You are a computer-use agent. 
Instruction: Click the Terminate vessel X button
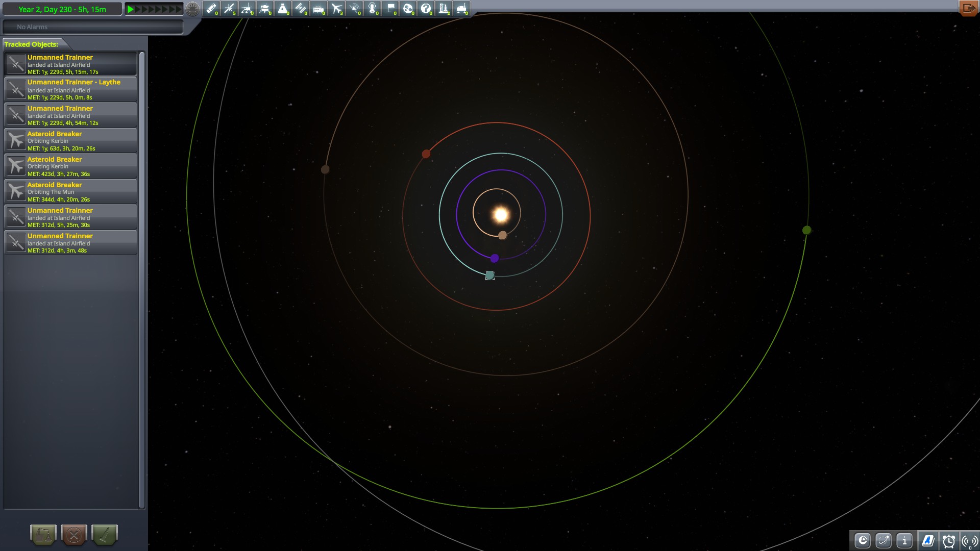tap(74, 535)
